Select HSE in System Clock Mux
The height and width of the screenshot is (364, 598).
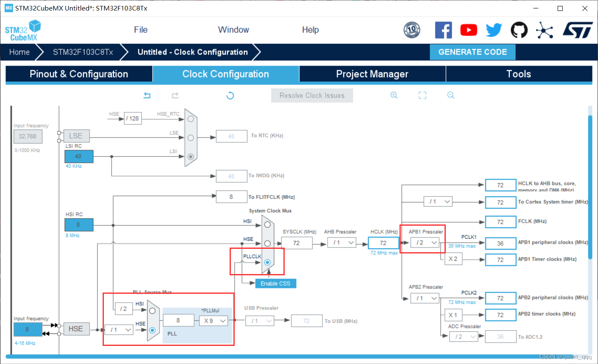point(267,243)
